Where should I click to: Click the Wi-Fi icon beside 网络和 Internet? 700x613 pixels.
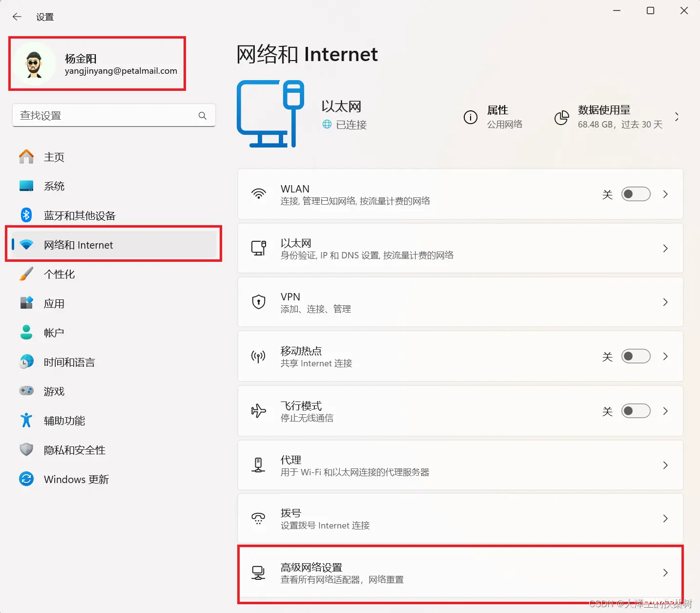point(26,245)
